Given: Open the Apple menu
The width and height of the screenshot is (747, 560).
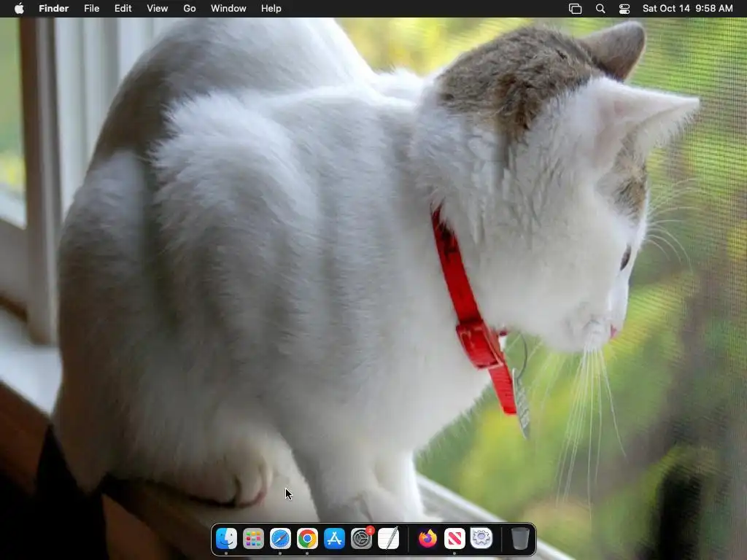Looking at the screenshot, I should 19,9.
